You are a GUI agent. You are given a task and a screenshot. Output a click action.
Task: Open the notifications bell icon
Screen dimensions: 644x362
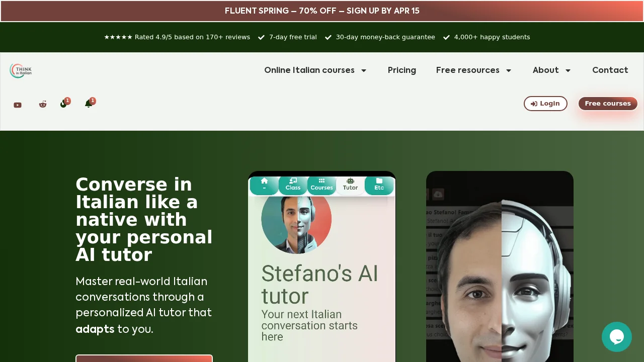coord(89,104)
